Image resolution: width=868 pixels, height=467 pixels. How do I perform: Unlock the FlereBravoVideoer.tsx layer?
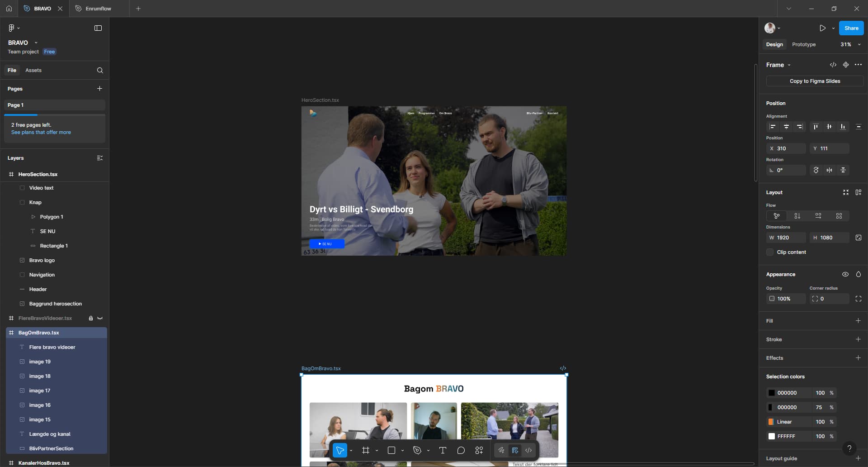click(90, 318)
